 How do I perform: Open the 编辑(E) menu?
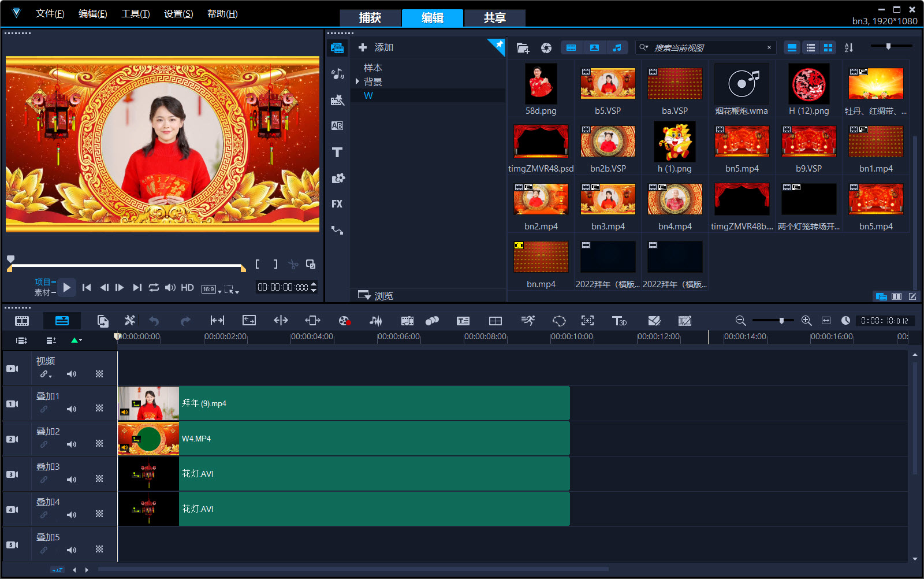tap(92, 14)
